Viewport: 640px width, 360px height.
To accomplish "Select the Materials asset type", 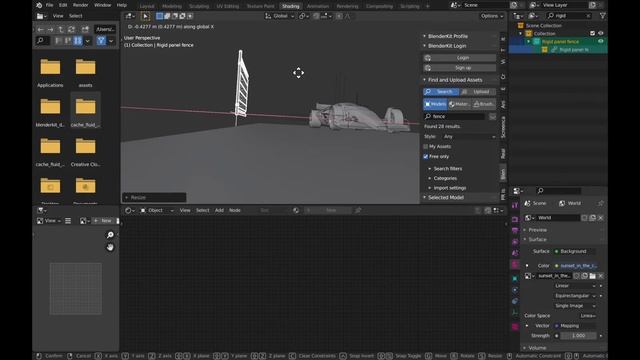I will [x=460, y=104].
